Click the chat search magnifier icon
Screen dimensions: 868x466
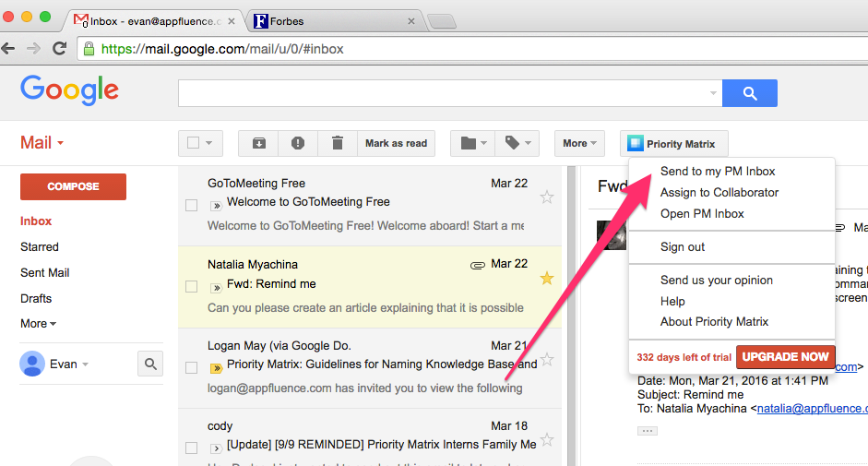coord(150,364)
